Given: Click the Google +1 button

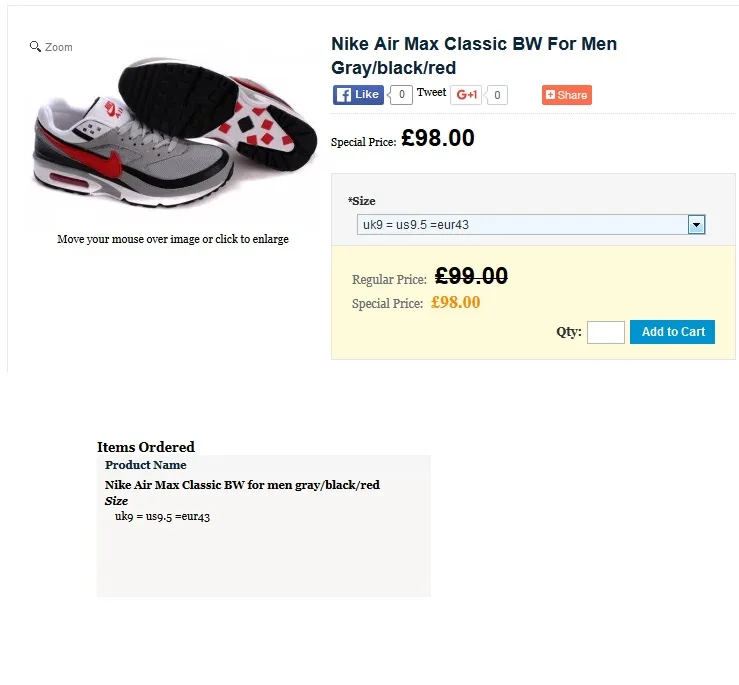Looking at the screenshot, I should coord(466,95).
